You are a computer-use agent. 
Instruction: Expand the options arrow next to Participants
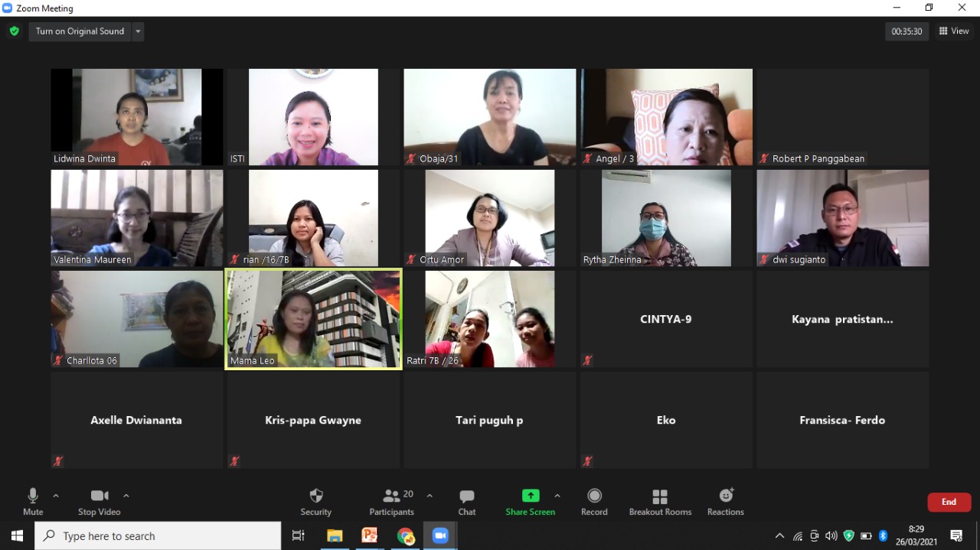430,496
